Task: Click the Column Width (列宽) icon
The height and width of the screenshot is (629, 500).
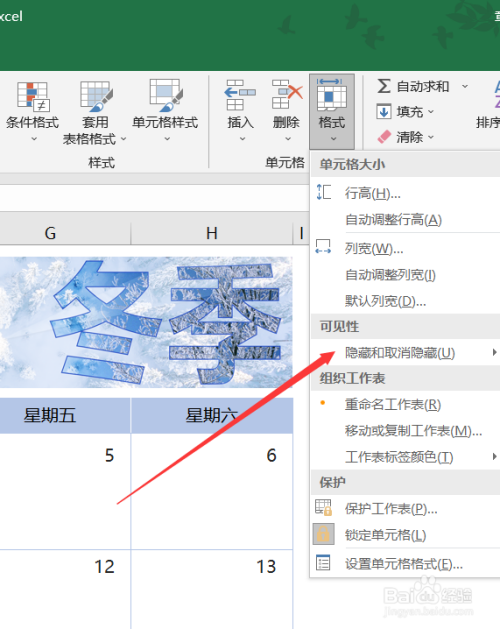Action: point(323,247)
